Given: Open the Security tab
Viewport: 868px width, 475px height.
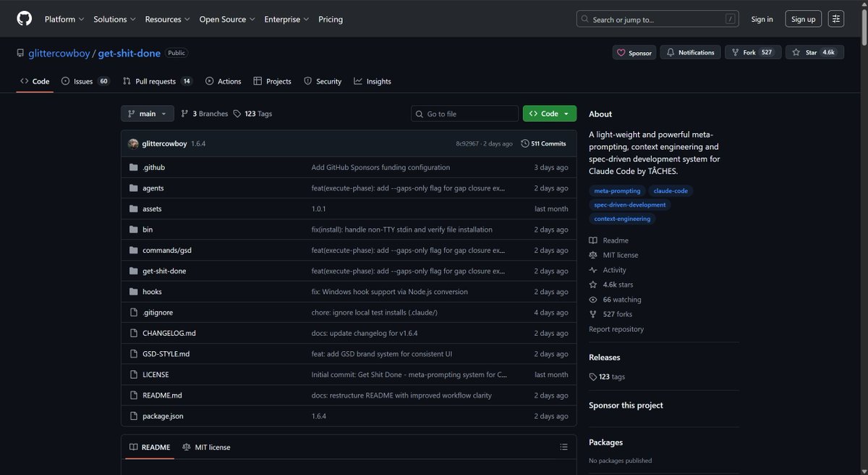Looking at the screenshot, I should 323,82.
